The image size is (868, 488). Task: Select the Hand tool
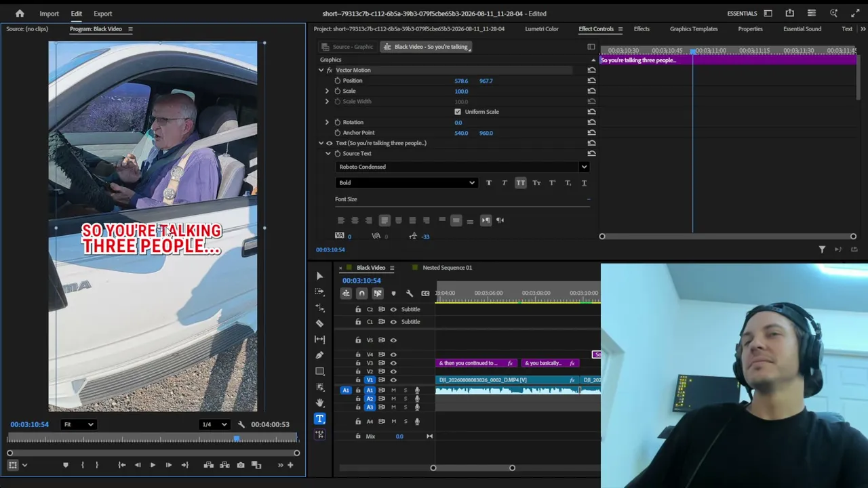[319, 403]
